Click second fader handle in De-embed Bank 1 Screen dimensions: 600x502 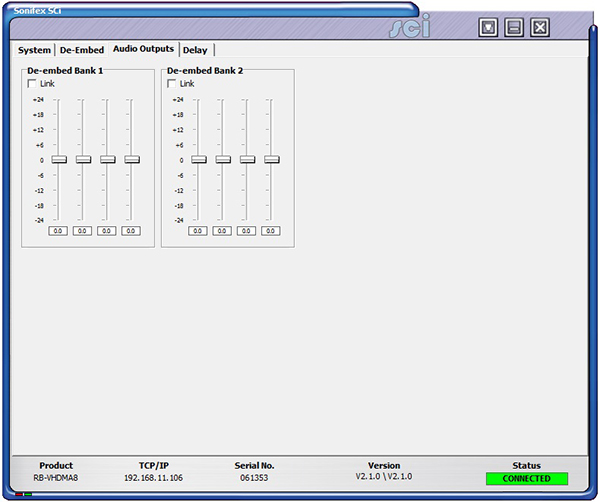point(83,159)
